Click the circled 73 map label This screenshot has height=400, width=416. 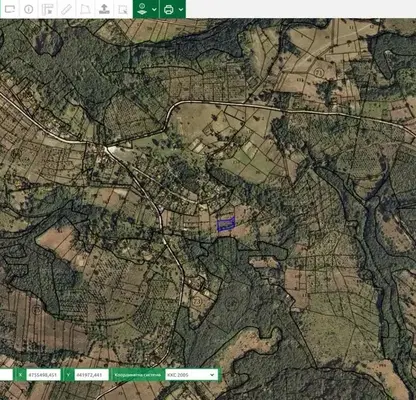[197, 302]
